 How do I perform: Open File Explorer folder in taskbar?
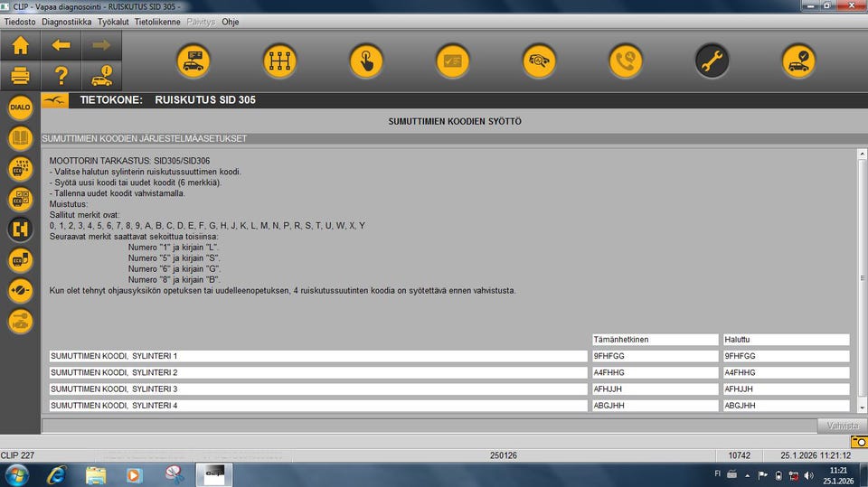pos(95,475)
